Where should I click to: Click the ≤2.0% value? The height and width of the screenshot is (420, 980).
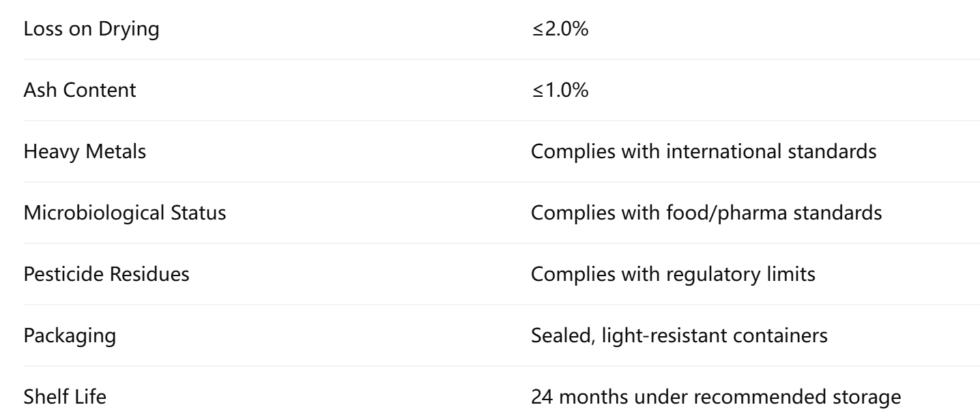(560, 29)
